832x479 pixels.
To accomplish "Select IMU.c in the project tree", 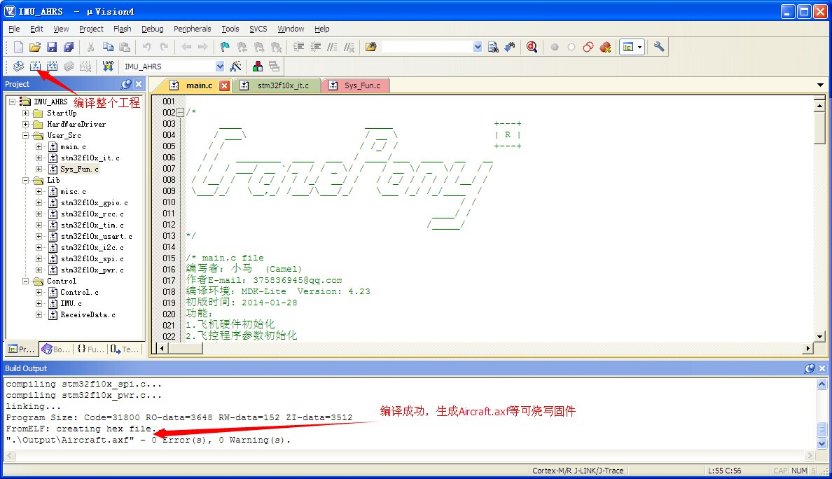I will click(x=73, y=303).
